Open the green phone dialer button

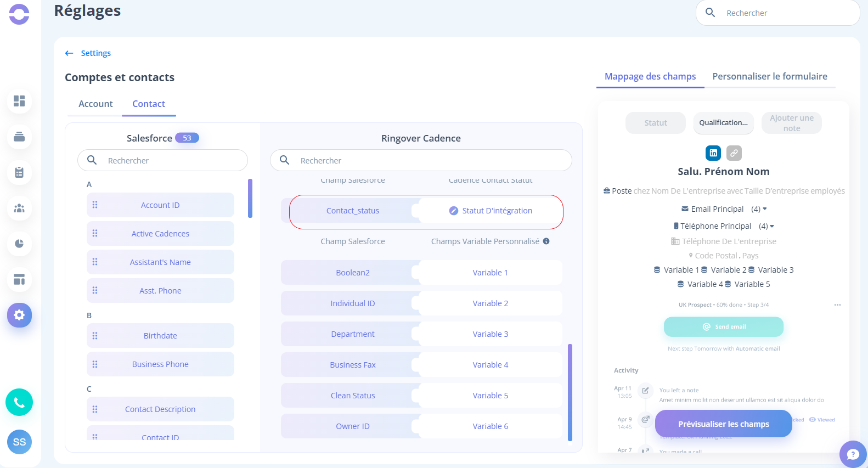19,402
